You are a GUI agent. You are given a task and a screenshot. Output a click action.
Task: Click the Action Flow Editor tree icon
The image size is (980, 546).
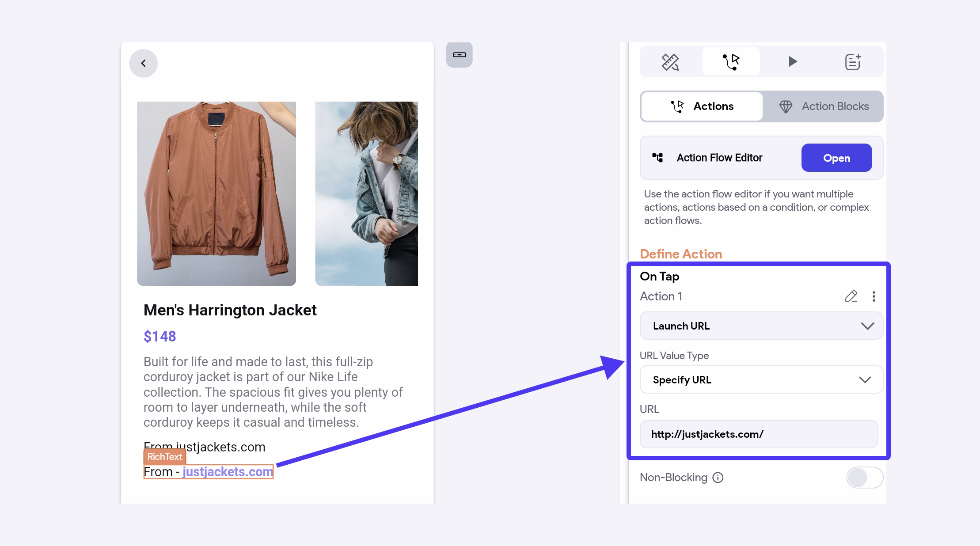pos(657,158)
